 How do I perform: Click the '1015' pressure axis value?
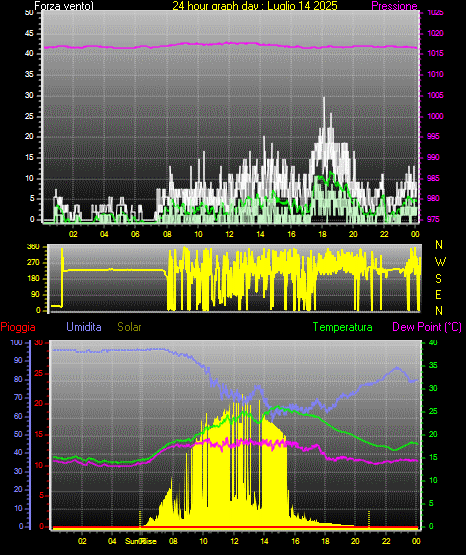[435, 53]
